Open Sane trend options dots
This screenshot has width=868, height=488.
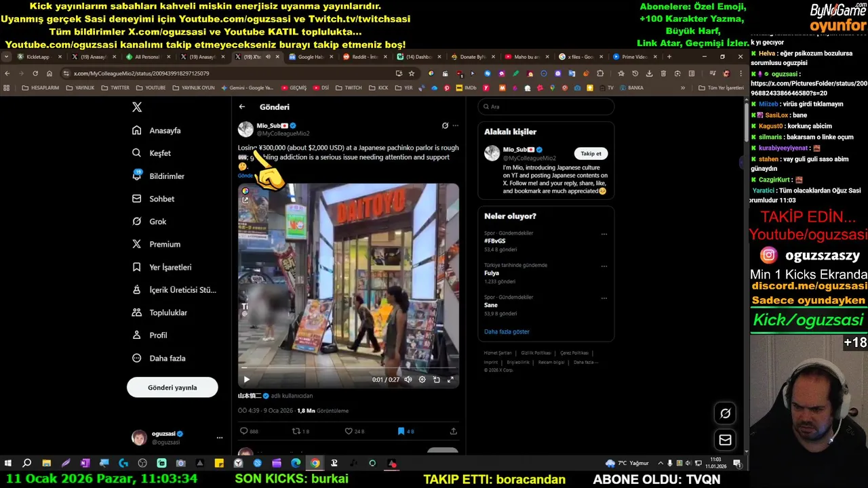604,298
